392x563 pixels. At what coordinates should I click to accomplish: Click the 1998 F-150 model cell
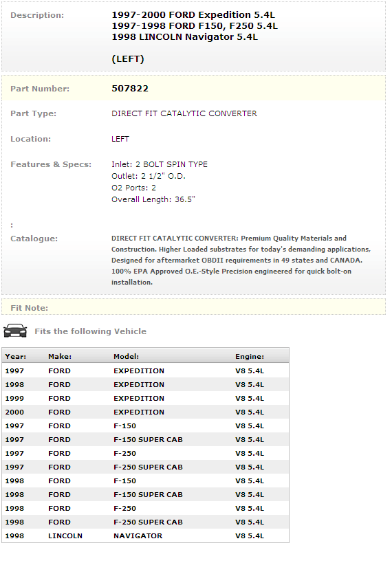point(124,481)
